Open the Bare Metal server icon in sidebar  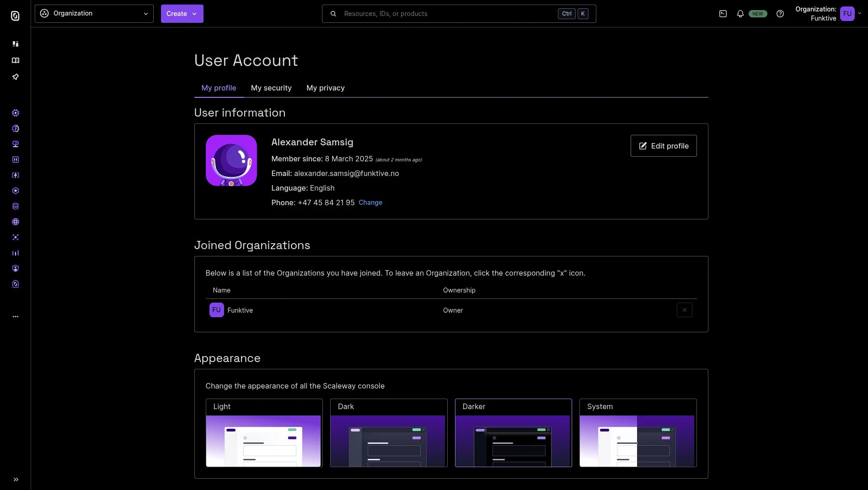[16, 144]
